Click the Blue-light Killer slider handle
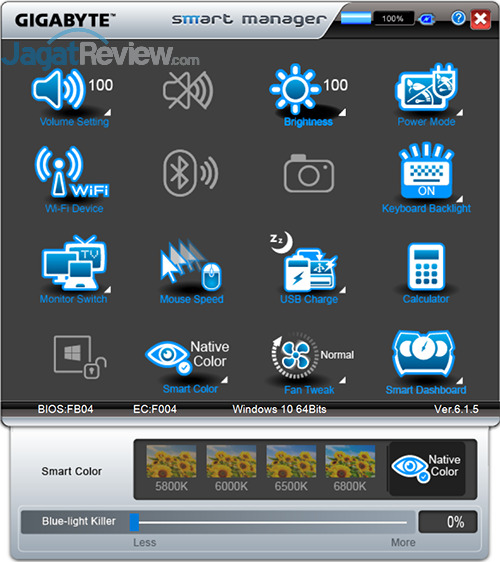The height and width of the screenshot is (562, 500). point(134,522)
